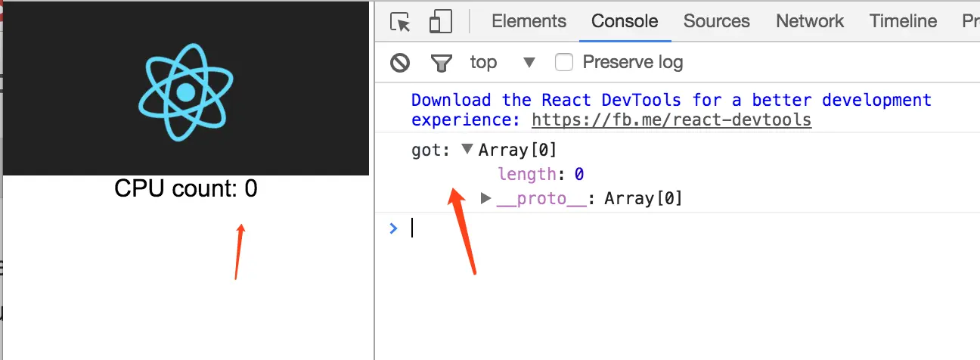Clear console with the circle-slash icon
The width and height of the screenshot is (980, 360).
400,63
